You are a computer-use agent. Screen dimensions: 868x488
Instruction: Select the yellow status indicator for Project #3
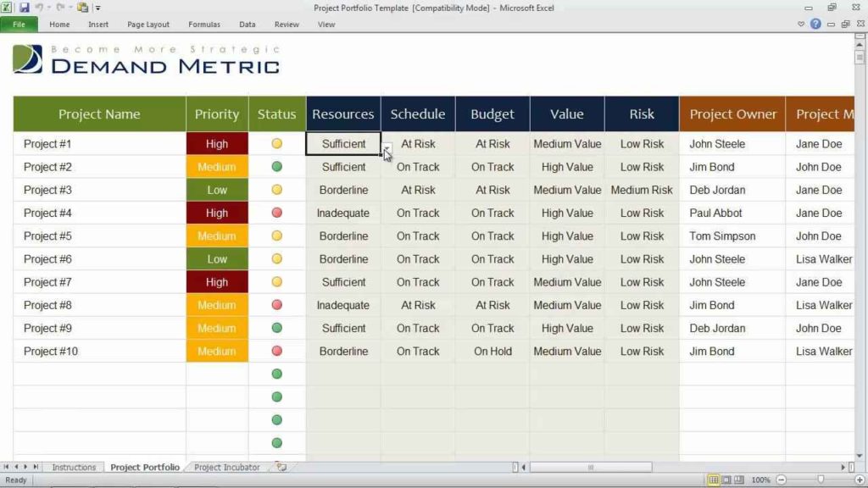tap(276, 190)
